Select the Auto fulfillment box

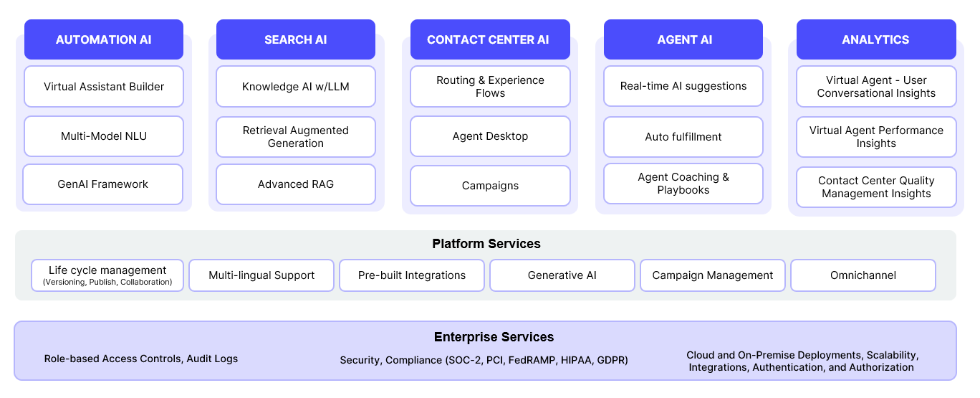click(x=683, y=137)
